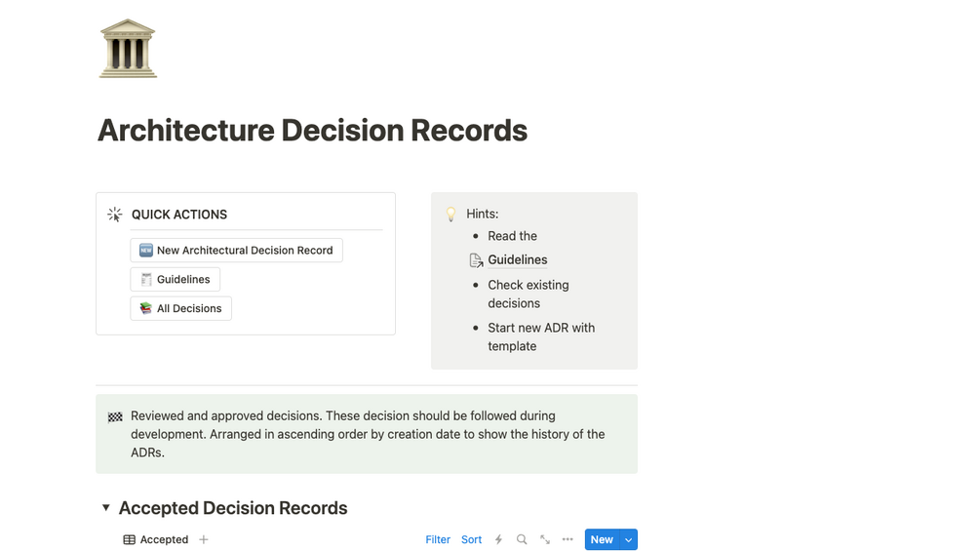Click the lightbulb Hints icon
The image size is (980, 551).
[451, 214]
